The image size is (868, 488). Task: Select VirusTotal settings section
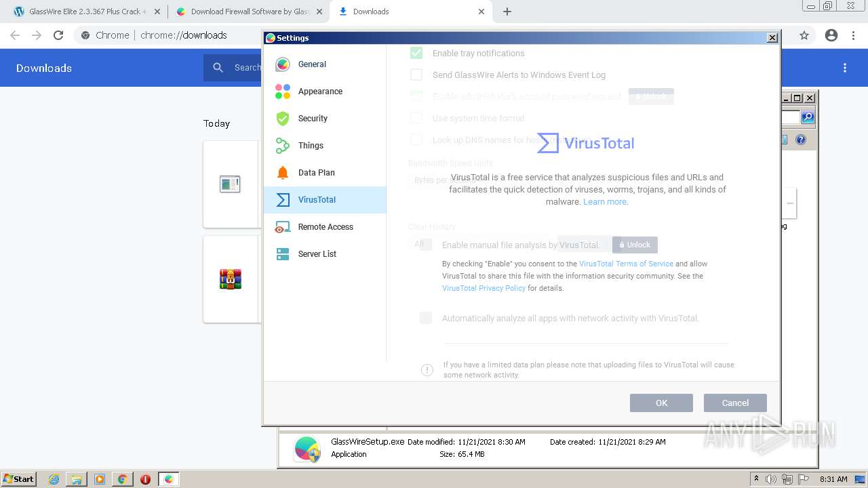[x=325, y=200]
